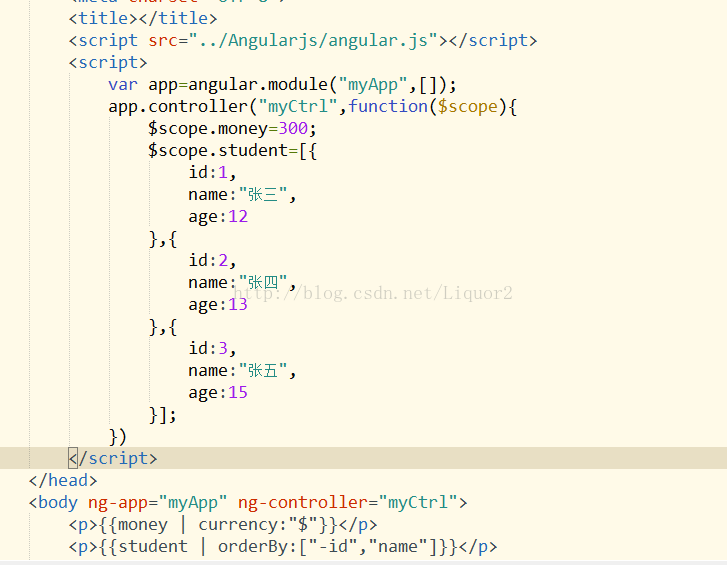Click the name "张四" line
The width and height of the screenshot is (727, 565).
[x=242, y=283]
